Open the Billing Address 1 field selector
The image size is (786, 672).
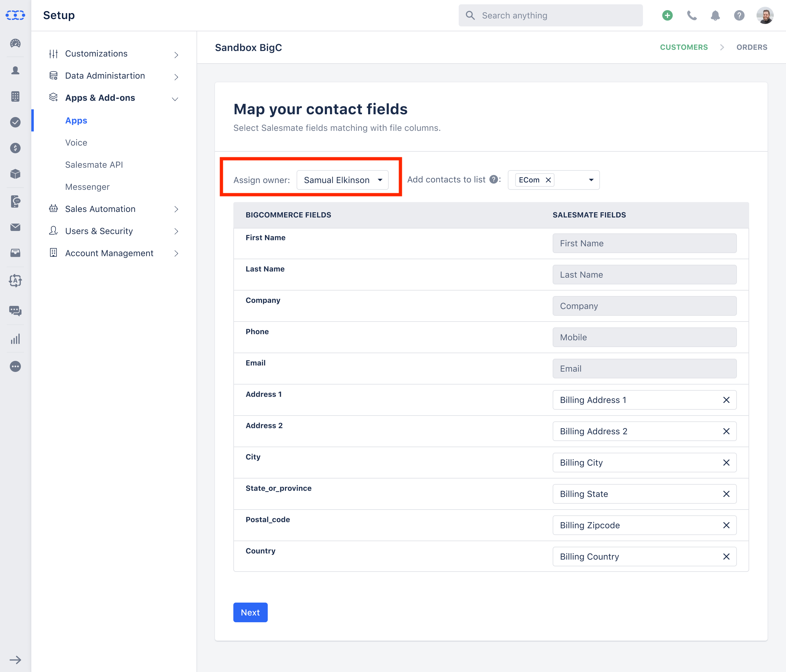point(644,400)
